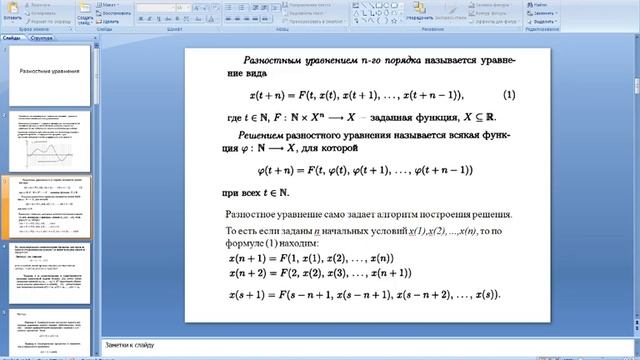The height and width of the screenshot is (360, 640).
Task: Click the New Slide (Создать слайд) icon
Action: (84, 8)
